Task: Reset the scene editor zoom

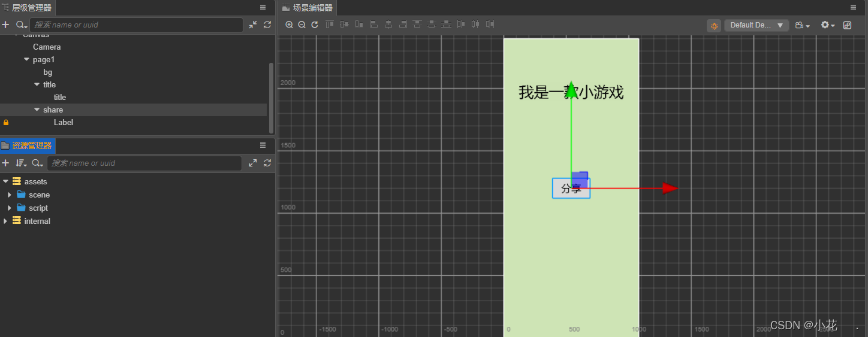Action: coord(314,25)
